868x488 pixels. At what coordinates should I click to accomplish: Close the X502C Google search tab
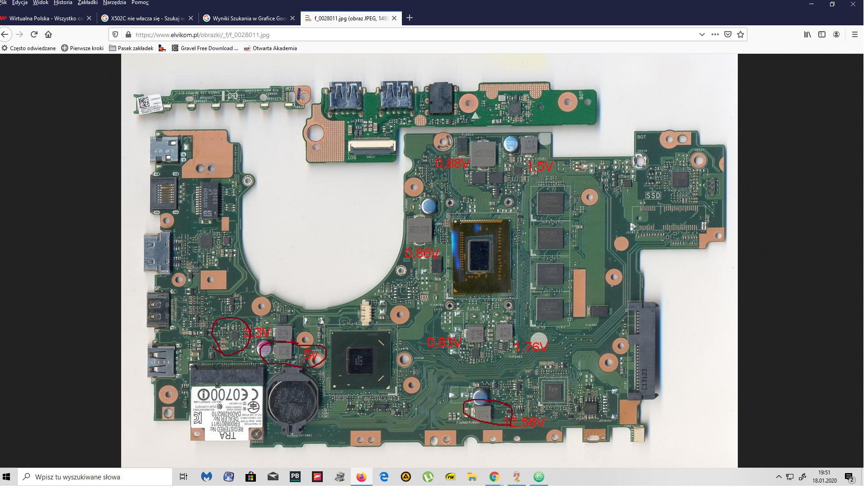coord(191,18)
